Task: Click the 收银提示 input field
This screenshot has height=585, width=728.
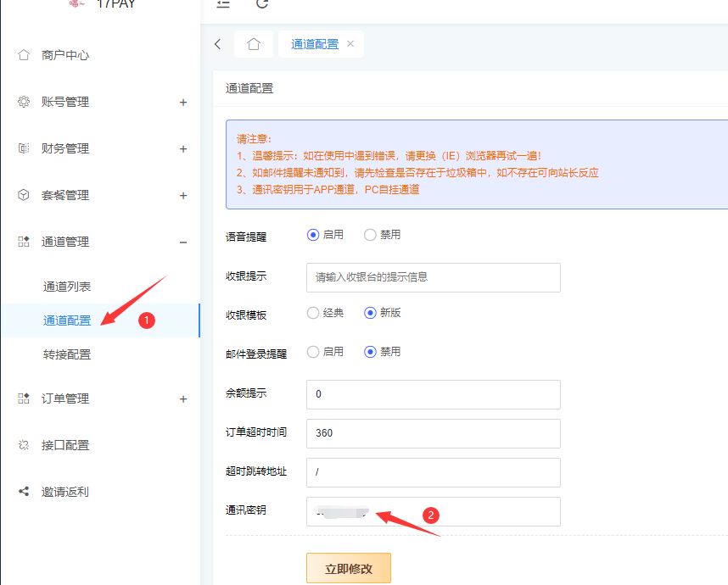Action: coord(433,277)
